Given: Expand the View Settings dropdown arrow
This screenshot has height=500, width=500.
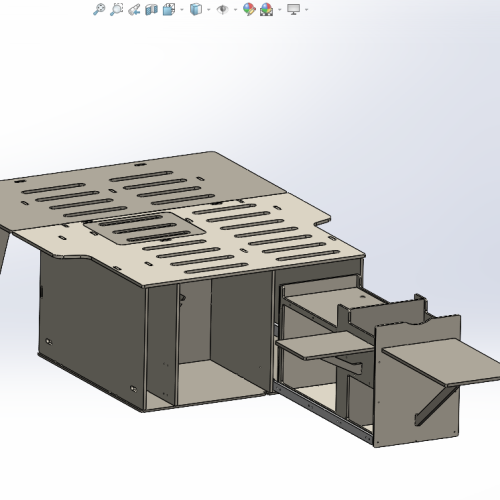Looking at the screenshot, I should (306, 10).
